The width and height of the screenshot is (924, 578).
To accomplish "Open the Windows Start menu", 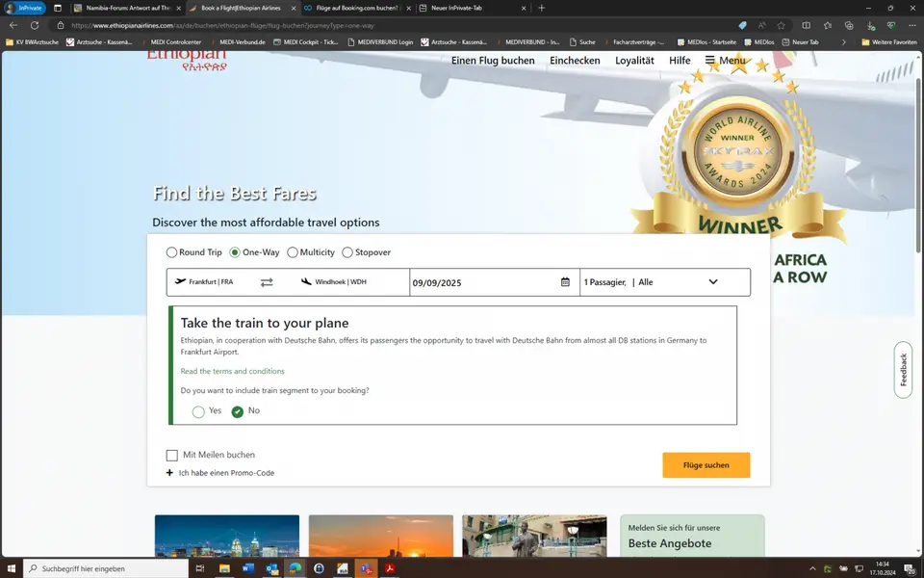I will coord(11,568).
